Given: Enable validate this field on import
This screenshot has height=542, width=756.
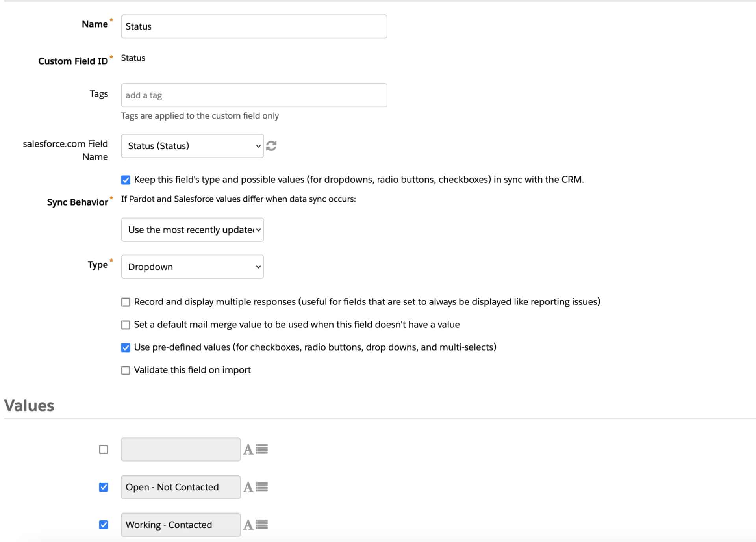Looking at the screenshot, I should point(126,370).
